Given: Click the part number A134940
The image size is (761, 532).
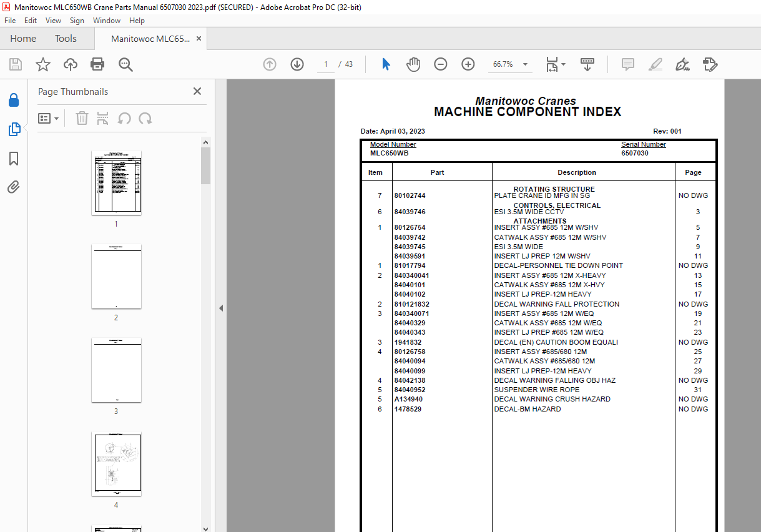Looking at the screenshot, I should pyautogui.click(x=408, y=399).
